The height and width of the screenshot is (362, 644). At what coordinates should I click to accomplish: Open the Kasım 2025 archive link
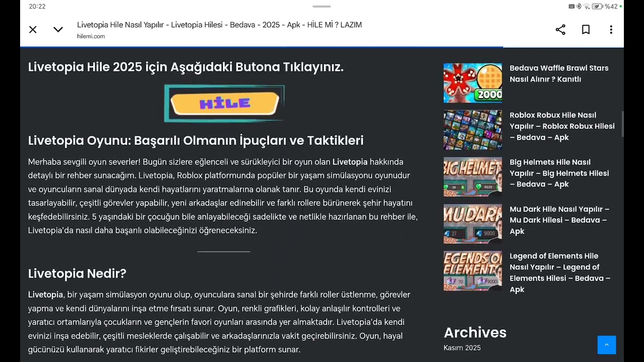point(462,348)
